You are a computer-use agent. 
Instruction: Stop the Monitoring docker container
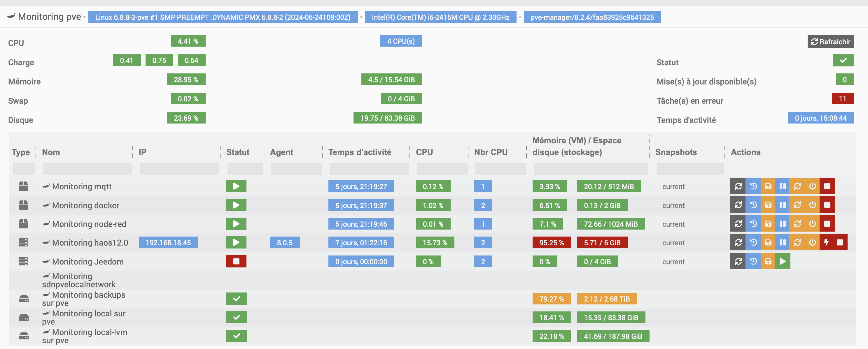pos(827,205)
